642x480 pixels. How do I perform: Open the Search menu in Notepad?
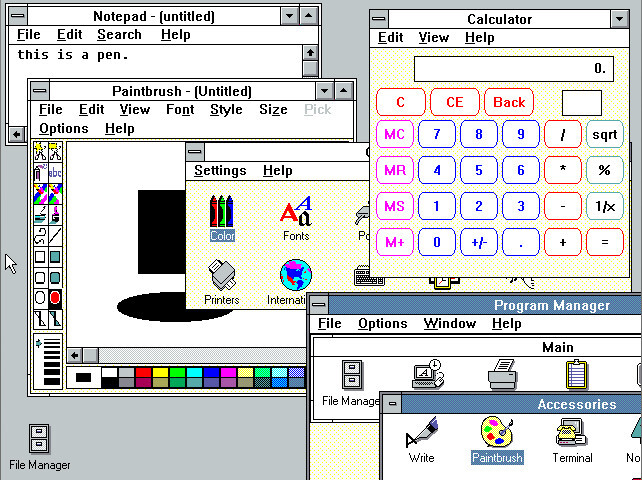[119, 35]
